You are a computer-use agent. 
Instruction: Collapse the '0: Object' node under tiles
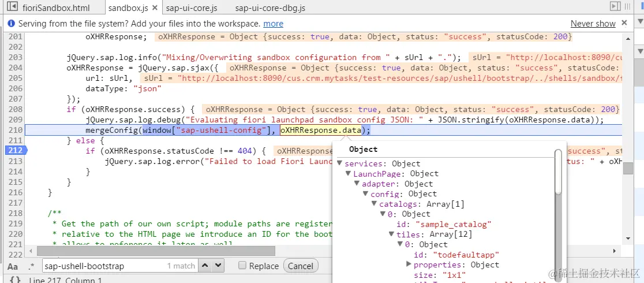(x=400, y=244)
